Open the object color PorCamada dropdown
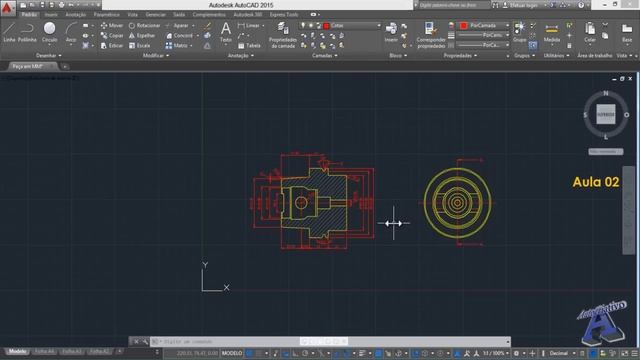 tap(484, 25)
